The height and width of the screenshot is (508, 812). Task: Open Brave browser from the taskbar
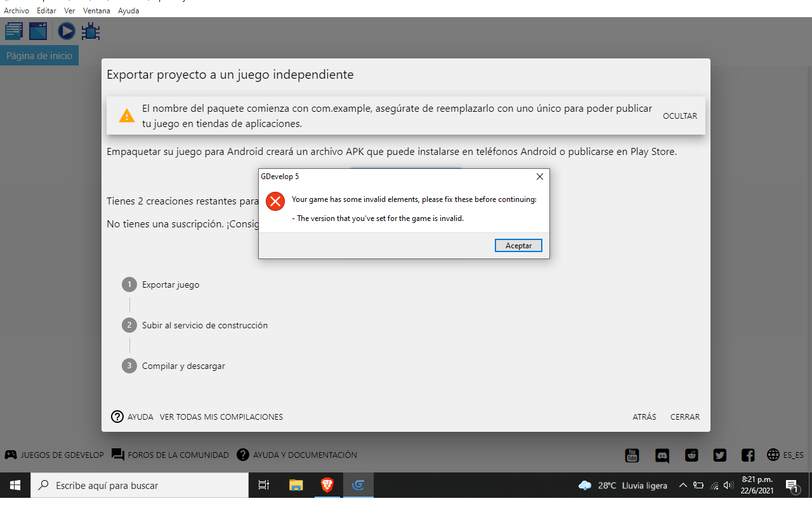327,485
